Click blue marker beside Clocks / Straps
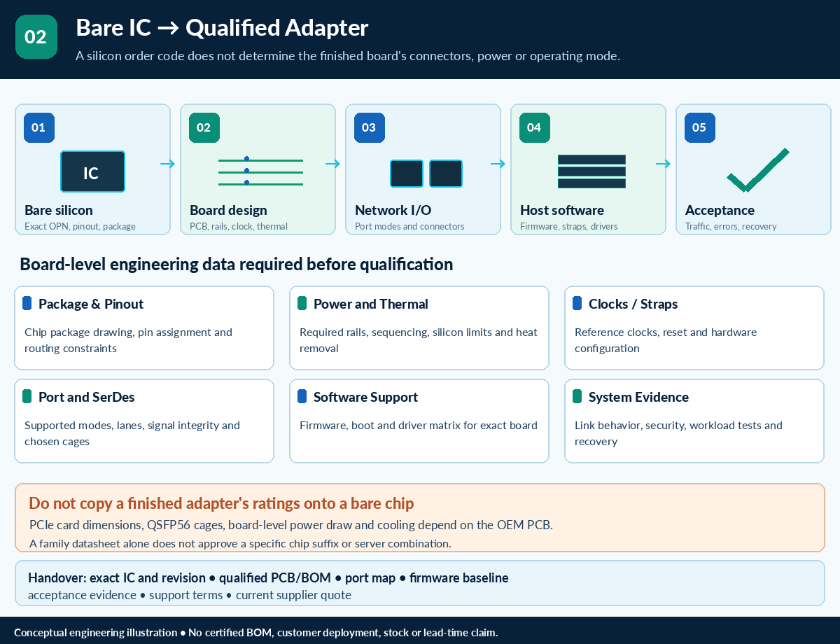 click(x=577, y=303)
